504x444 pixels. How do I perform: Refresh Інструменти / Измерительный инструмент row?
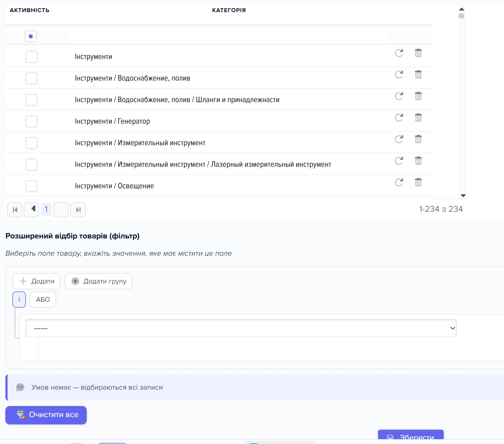point(399,139)
